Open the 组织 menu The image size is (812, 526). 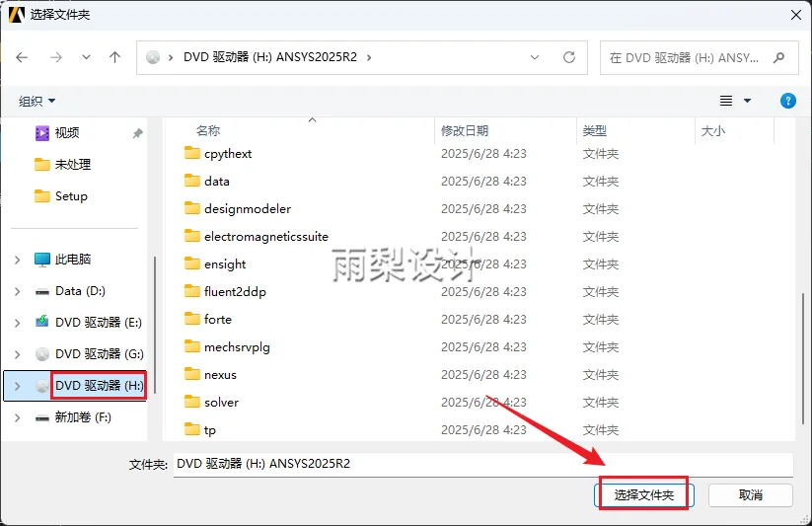(x=37, y=101)
